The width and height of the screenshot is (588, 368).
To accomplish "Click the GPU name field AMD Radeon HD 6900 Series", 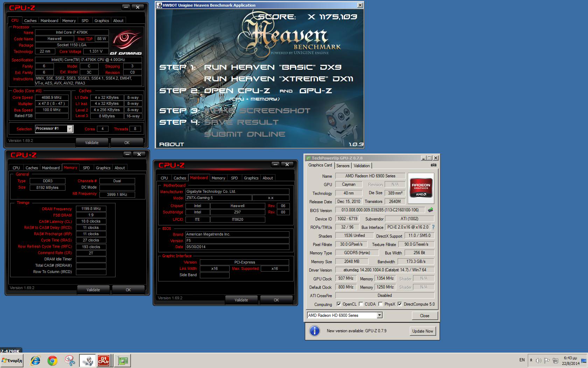I will [370, 176].
